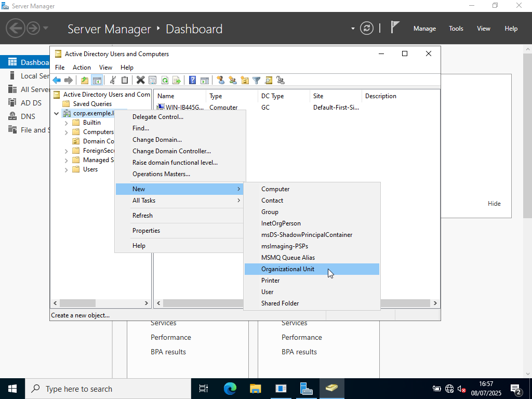Expand the Computers container node
Image resolution: width=532 pixels, height=399 pixels.
point(66,132)
